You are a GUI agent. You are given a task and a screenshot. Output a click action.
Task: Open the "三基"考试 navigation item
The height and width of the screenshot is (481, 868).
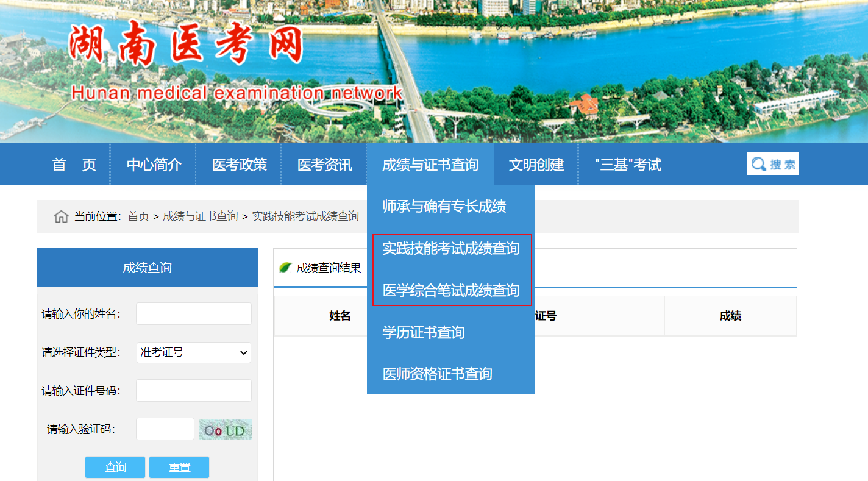(x=627, y=165)
